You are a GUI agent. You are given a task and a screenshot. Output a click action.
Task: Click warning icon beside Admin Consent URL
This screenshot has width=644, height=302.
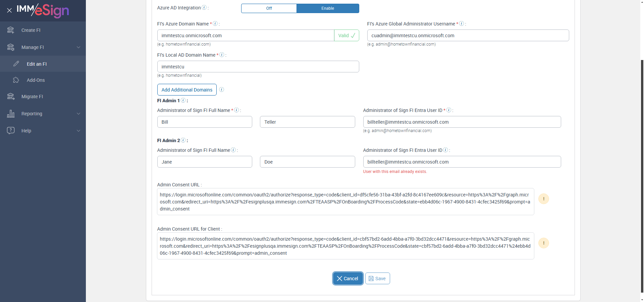click(x=543, y=199)
